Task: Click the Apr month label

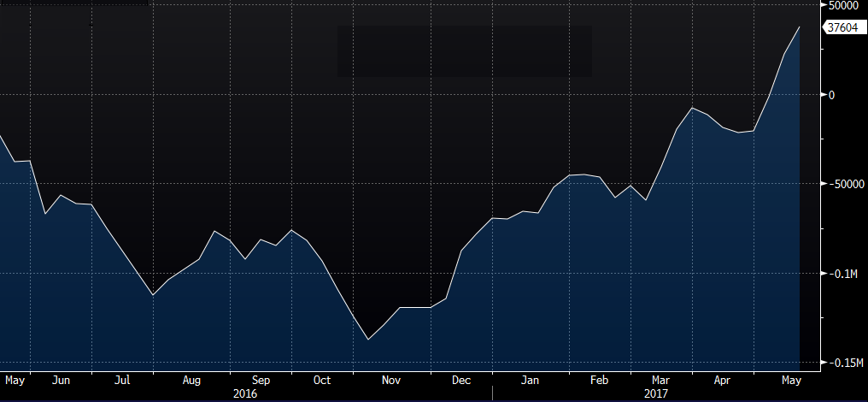Action: [722, 381]
